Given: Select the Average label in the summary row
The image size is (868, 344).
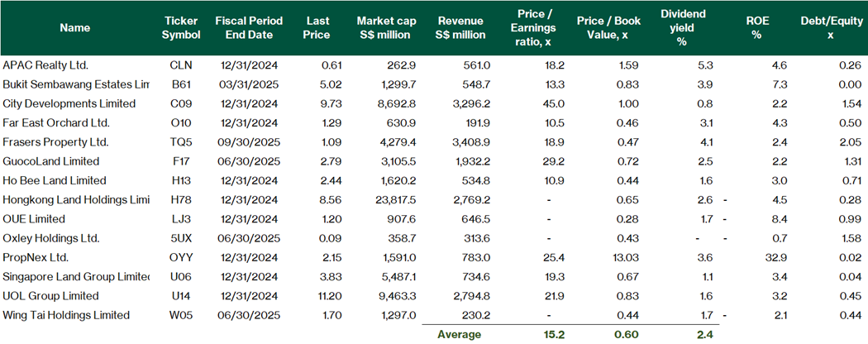Looking at the screenshot, I should click(460, 334).
